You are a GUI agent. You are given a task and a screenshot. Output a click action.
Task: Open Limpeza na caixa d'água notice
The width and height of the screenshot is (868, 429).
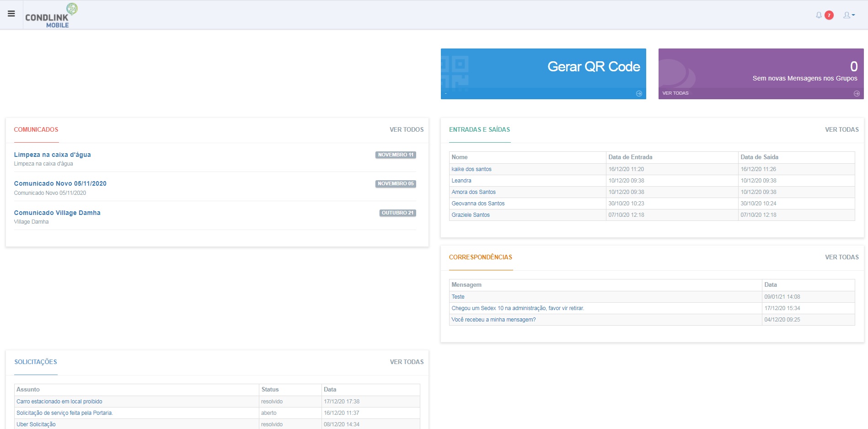tap(53, 155)
